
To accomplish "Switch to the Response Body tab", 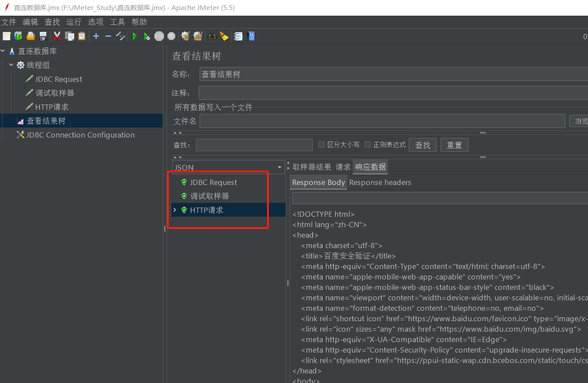I will [318, 182].
